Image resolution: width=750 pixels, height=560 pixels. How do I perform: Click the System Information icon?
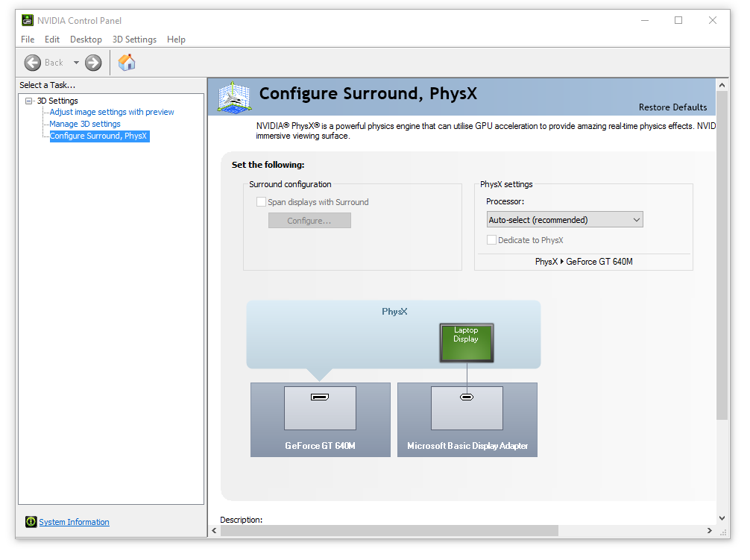click(31, 522)
